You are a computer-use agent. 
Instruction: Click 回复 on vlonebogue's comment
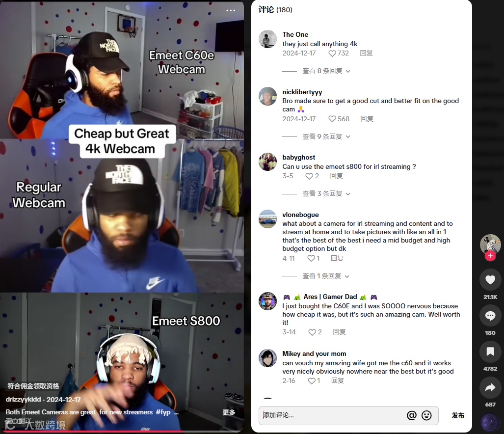tap(337, 258)
